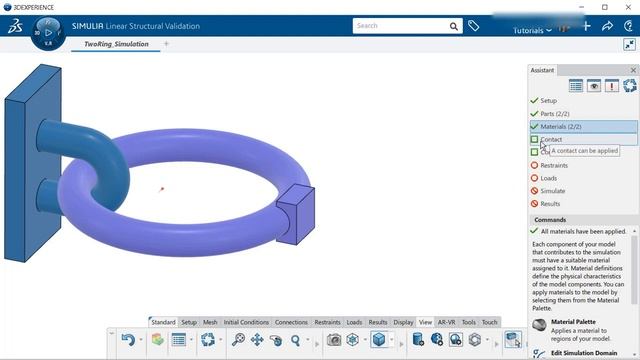Expand the Update icon dropdown arrow
The image size is (640, 360).
tap(220, 340)
